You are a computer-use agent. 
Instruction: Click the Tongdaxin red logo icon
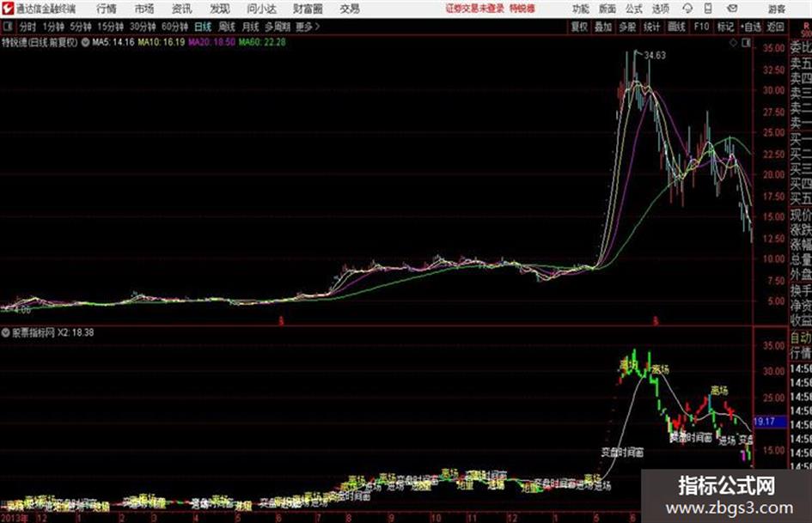point(8,9)
